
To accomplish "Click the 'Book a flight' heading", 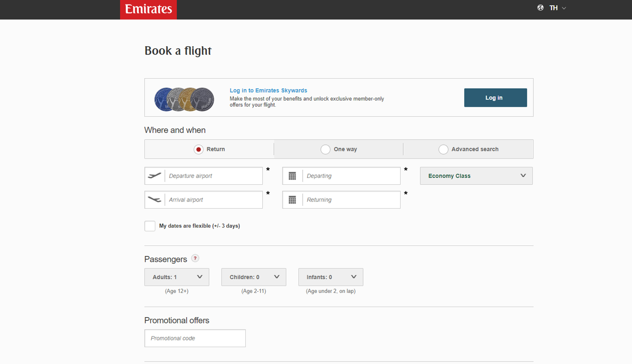I will point(178,51).
